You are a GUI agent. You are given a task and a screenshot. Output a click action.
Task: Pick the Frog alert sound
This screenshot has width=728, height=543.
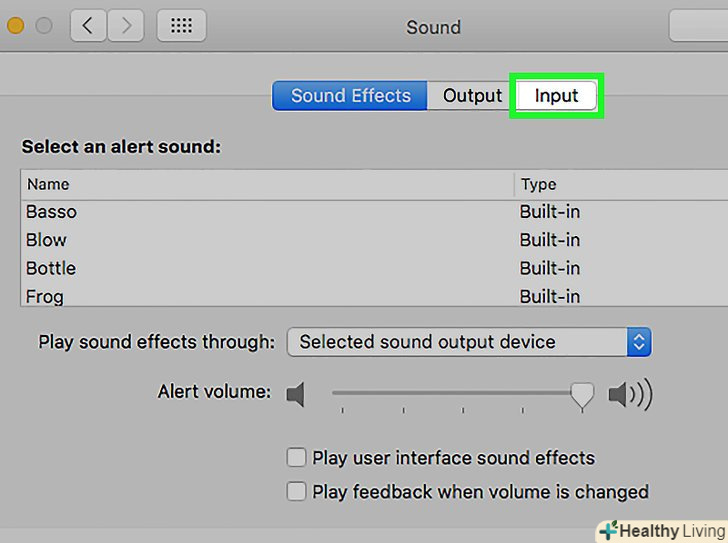coord(45,295)
